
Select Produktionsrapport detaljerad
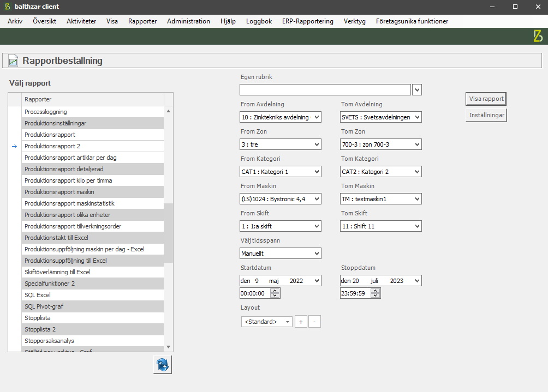(93, 169)
